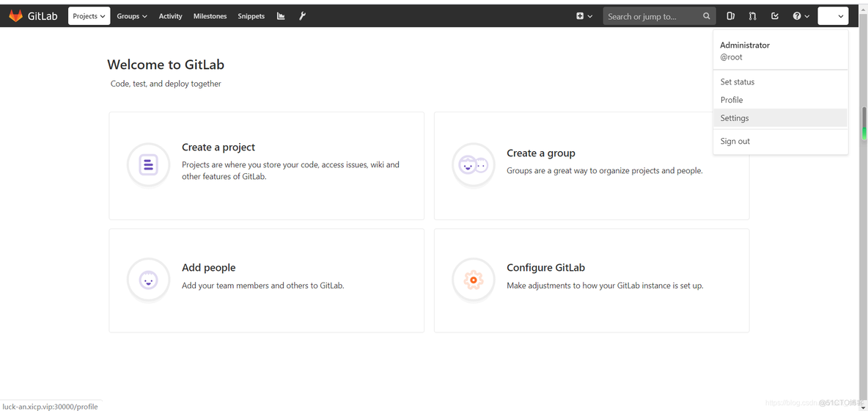Screen dimensions: 868x411
Task: Focus the Search or jump to field
Action: coord(651,16)
